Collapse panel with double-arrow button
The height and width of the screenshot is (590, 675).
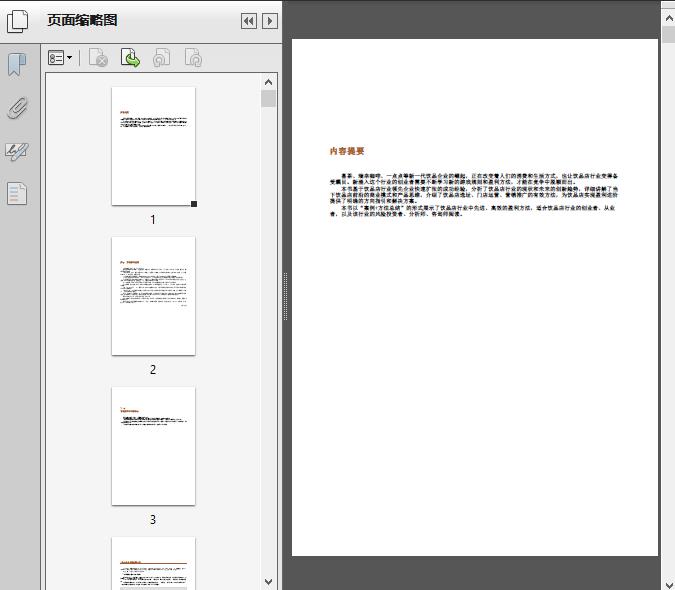(249, 21)
